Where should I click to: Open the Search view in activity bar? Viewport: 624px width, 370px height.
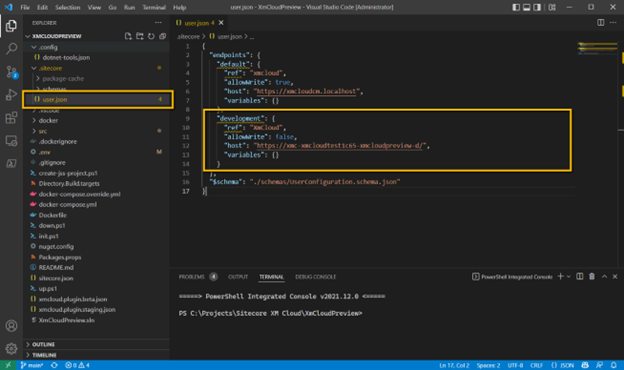coord(11,49)
